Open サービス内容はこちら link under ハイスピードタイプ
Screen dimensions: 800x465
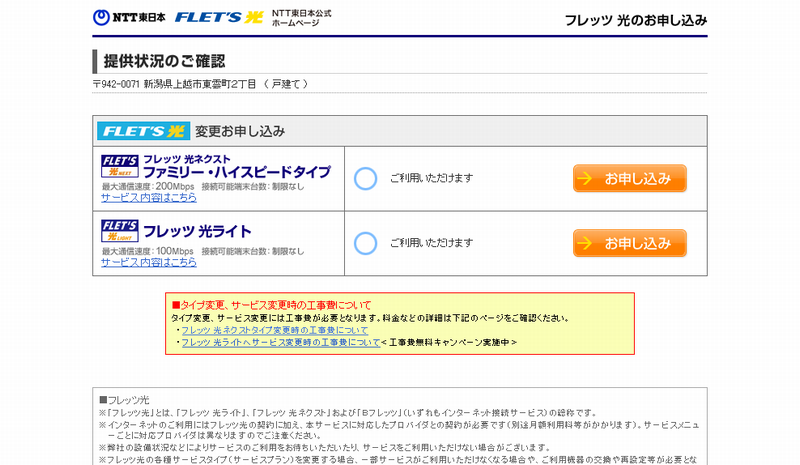(148, 198)
